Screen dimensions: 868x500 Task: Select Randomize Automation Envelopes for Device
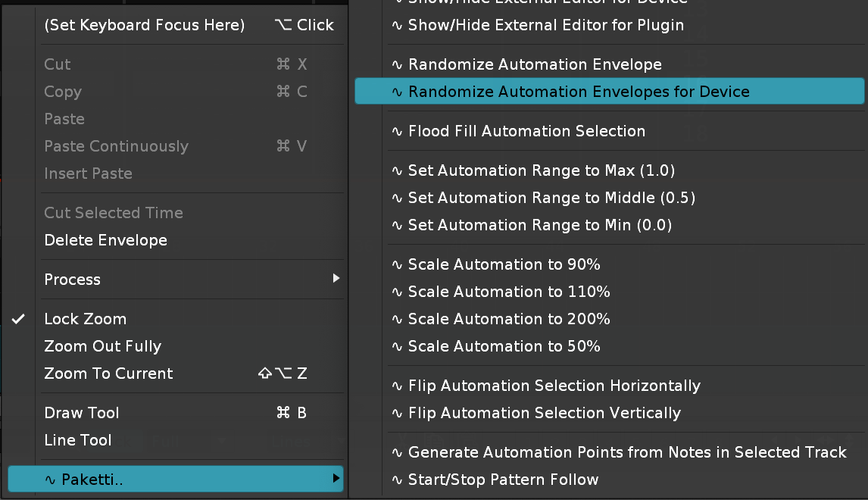[579, 92]
